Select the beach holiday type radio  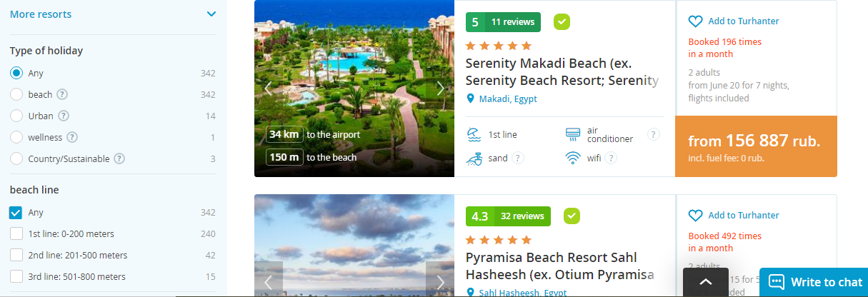[16, 94]
